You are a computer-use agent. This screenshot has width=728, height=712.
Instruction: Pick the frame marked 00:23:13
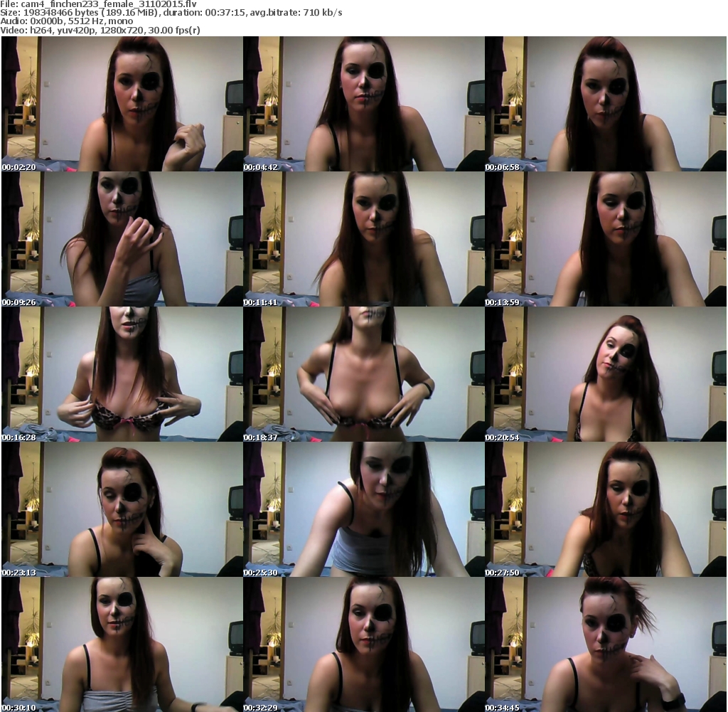coord(122,509)
